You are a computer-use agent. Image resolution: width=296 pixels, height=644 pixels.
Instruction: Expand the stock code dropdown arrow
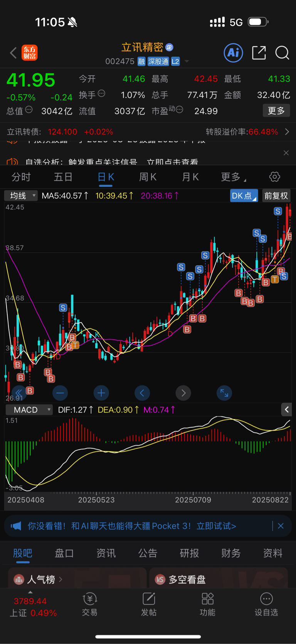[187, 61]
